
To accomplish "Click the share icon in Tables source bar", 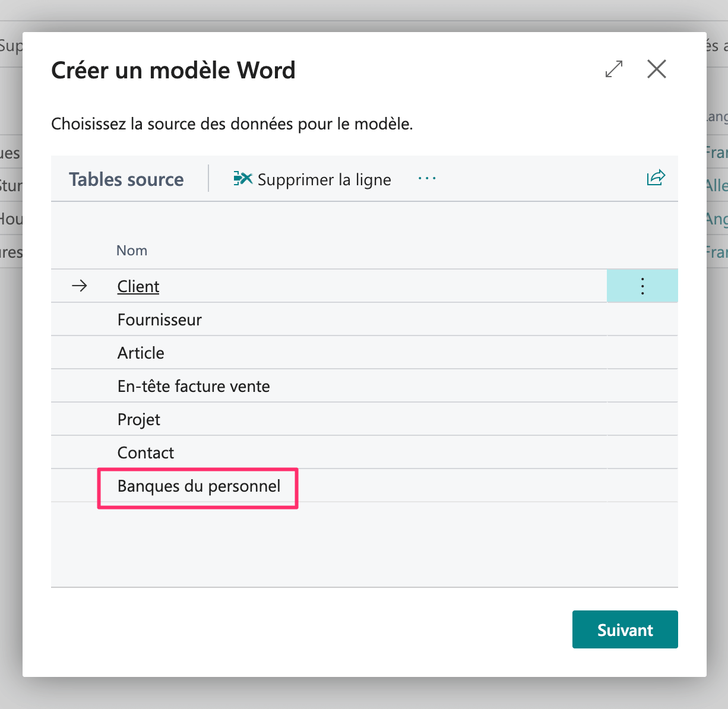I will pyautogui.click(x=656, y=178).
